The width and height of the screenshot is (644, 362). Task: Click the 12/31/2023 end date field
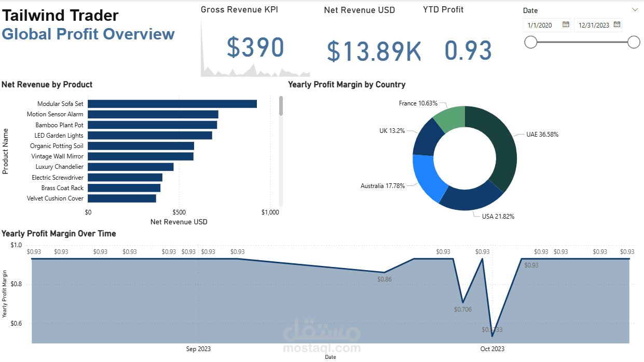(594, 24)
